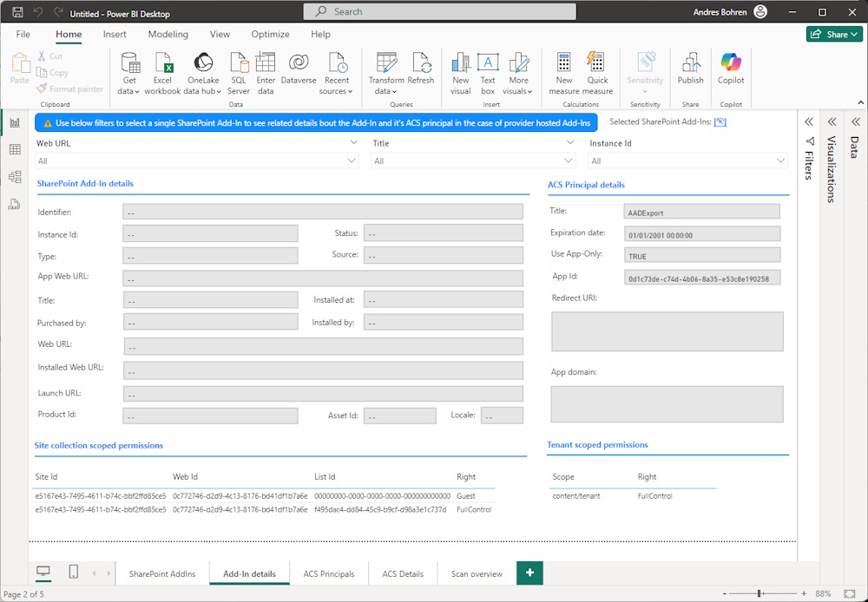
Task: Expand the Web URL filter dropdown
Action: [x=351, y=161]
